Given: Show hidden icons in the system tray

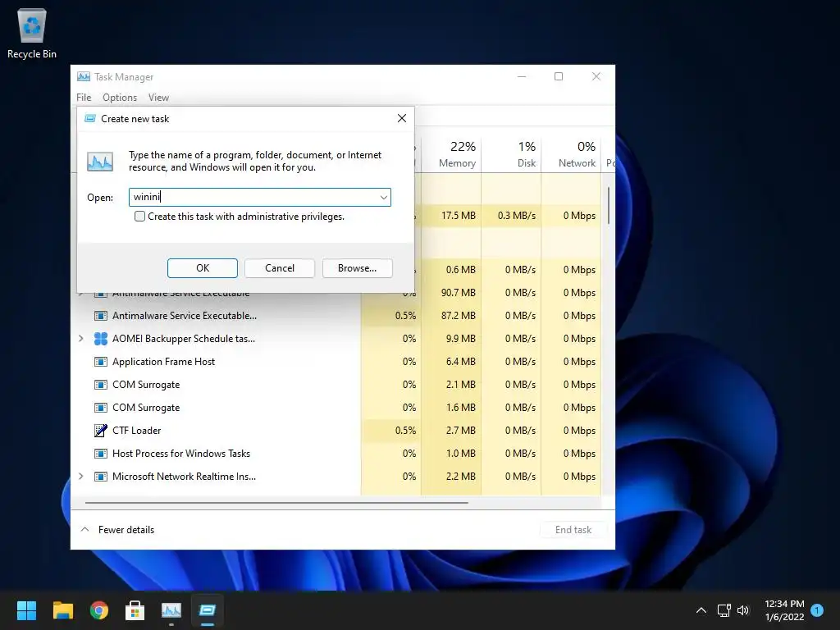Looking at the screenshot, I should (x=701, y=610).
